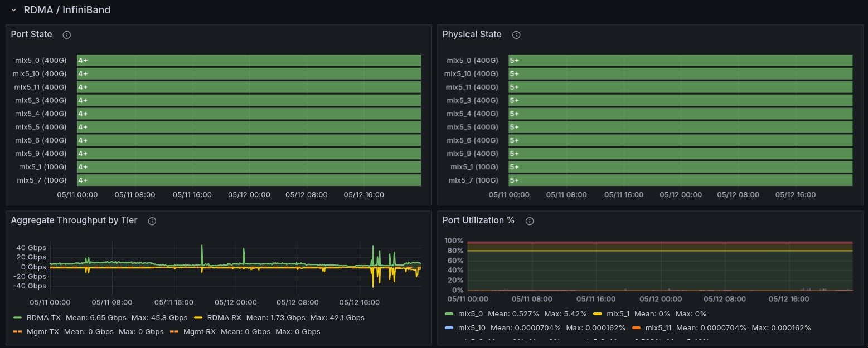Screen dimensions: 868x348
Task: Open Aggregate Throughput by Tier title menu
Action: [x=74, y=220]
